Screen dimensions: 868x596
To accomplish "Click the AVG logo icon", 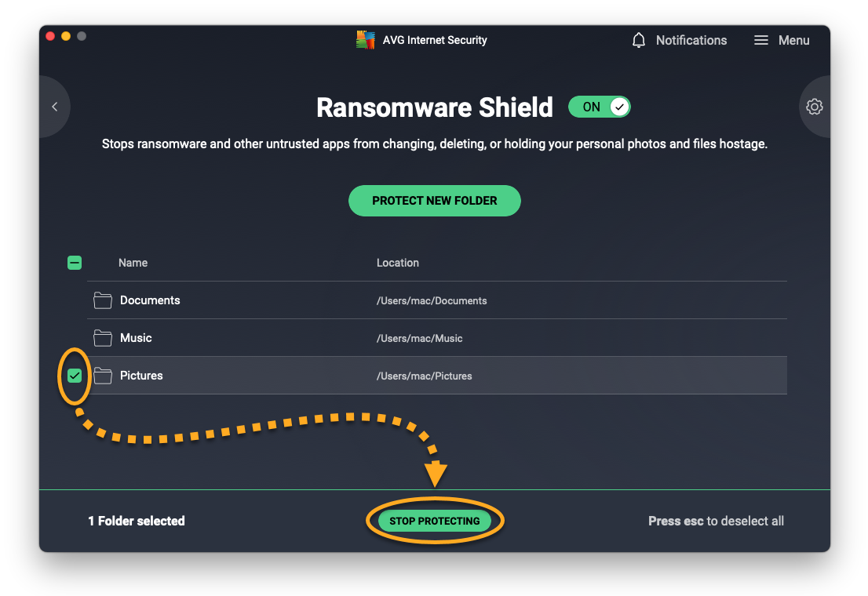I will 366,40.
